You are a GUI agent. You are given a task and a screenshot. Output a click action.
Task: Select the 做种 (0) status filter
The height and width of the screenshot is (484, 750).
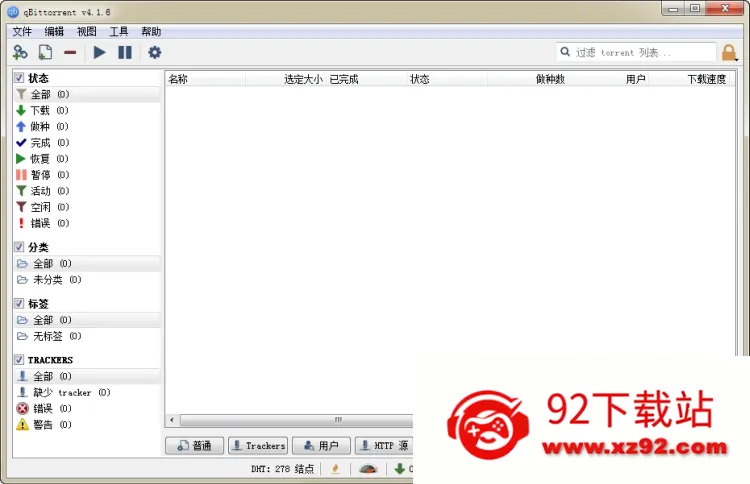(x=87, y=126)
